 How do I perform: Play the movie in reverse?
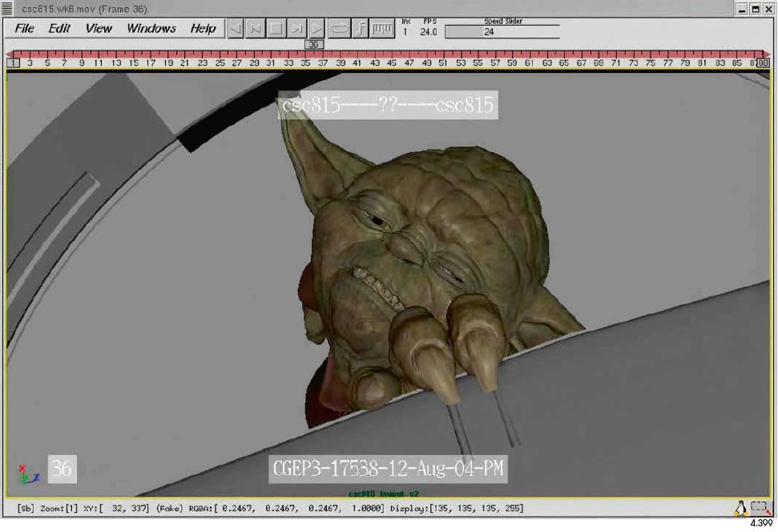tap(234, 28)
